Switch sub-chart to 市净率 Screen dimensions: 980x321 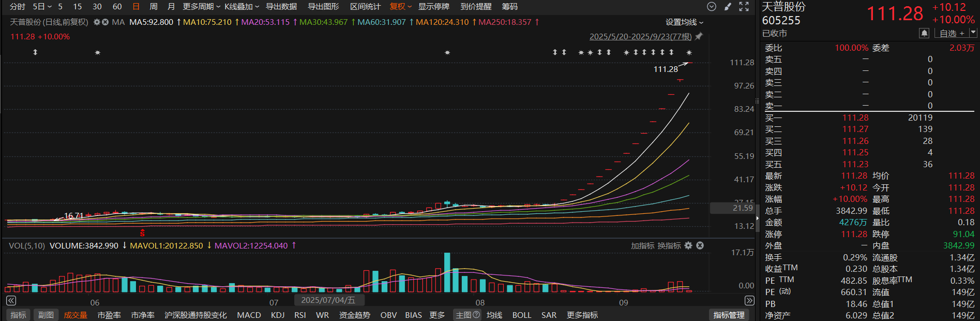(x=143, y=315)
